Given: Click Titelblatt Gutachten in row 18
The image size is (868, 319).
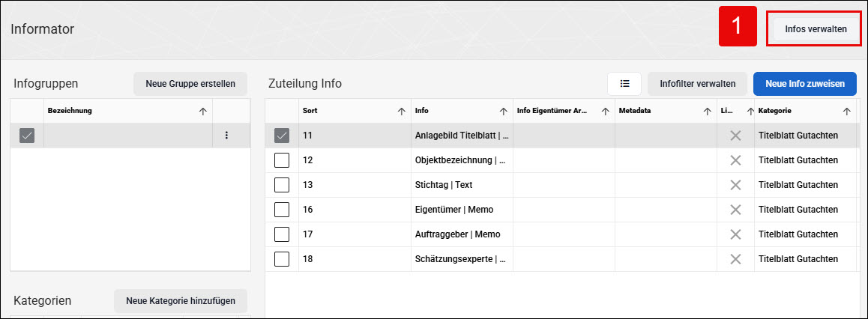Looking at the screenshot, I should pyautogui.click(x=798, y=259).
